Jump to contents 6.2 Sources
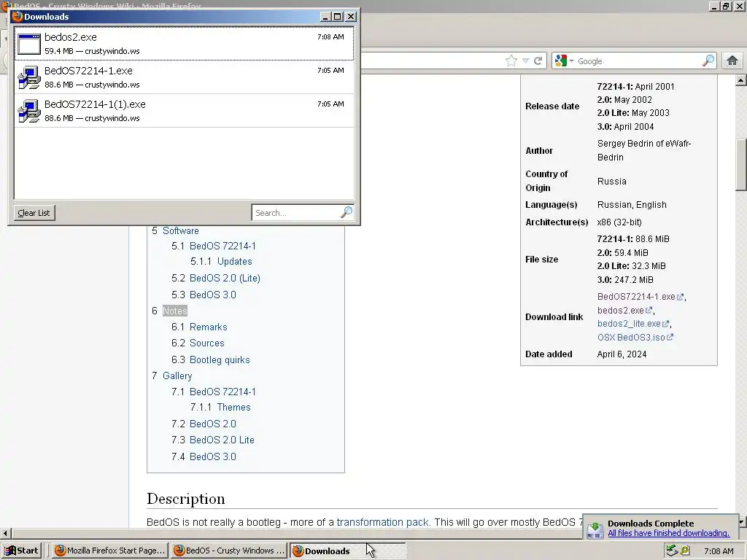The height and width of the screenshot is (560, 747). (206, 343)
